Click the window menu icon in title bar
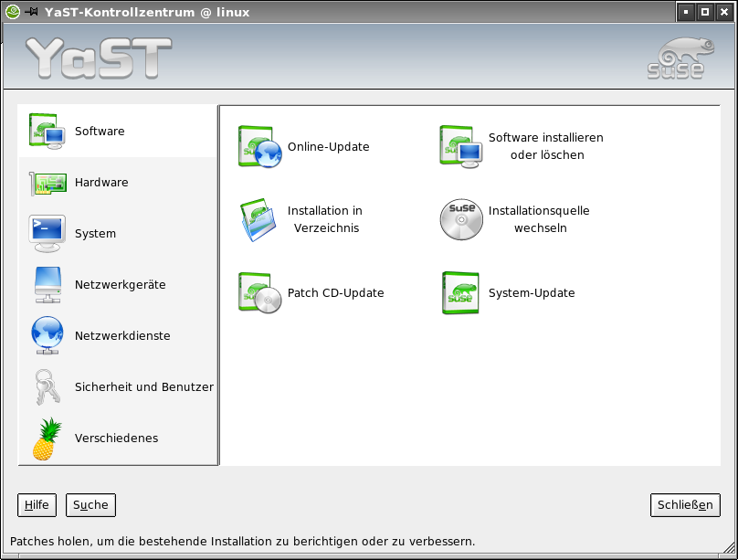 tap(13, 12)
